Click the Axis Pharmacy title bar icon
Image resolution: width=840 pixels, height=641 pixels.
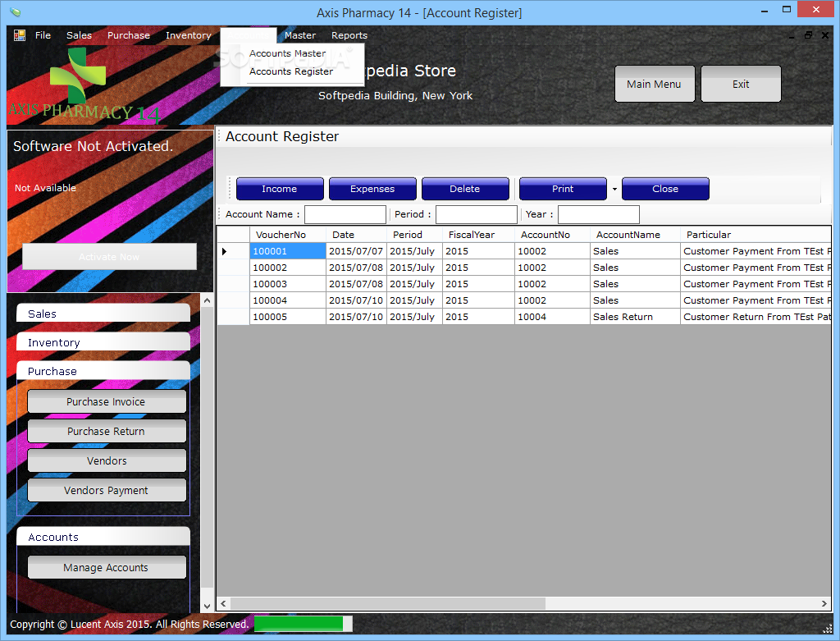16,11
